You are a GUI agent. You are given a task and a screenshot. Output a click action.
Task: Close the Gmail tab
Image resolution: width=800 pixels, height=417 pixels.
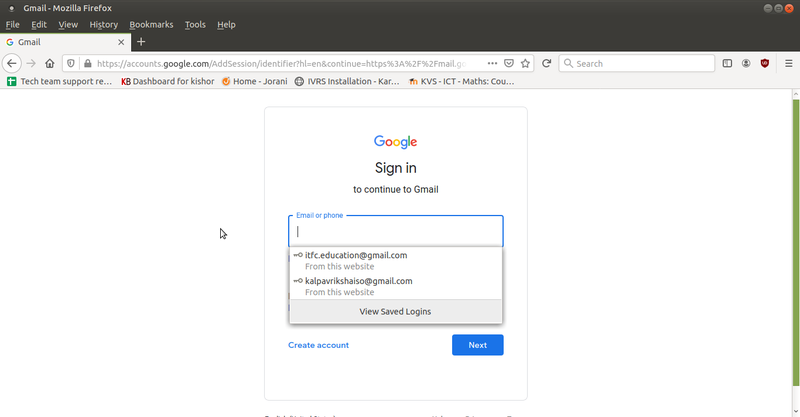(x=121, y=42)
